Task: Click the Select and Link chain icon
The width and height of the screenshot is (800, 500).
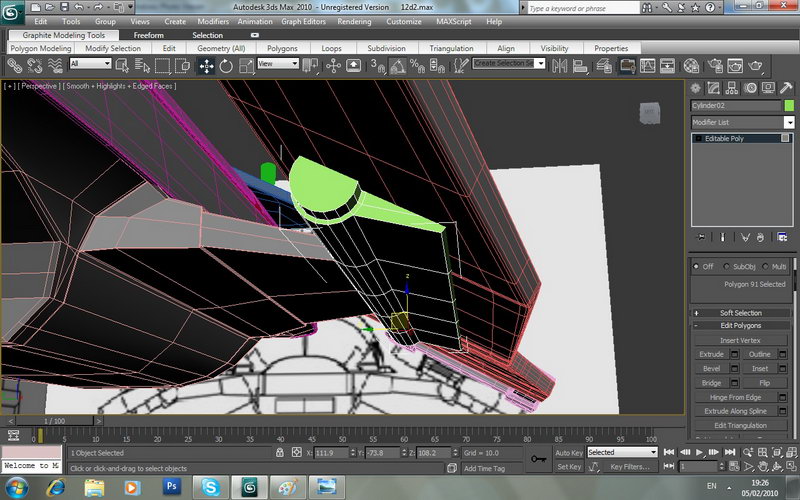Action: pos(15,65)
